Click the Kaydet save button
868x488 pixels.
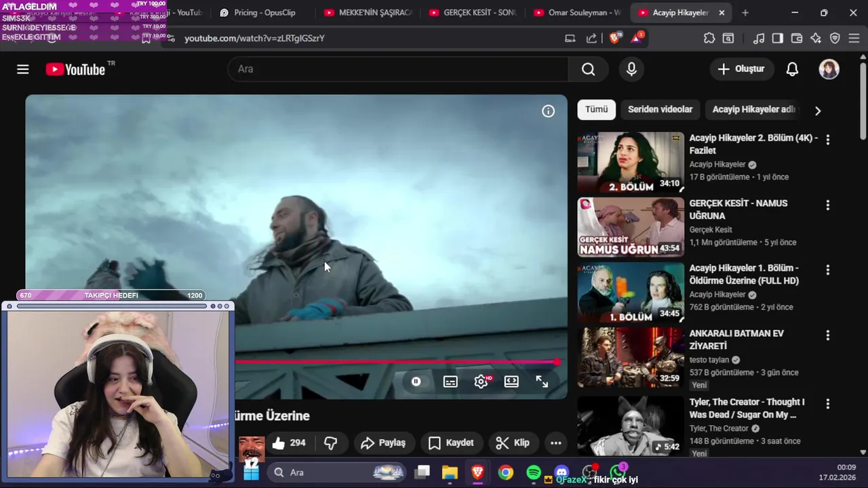click(451, 443)
